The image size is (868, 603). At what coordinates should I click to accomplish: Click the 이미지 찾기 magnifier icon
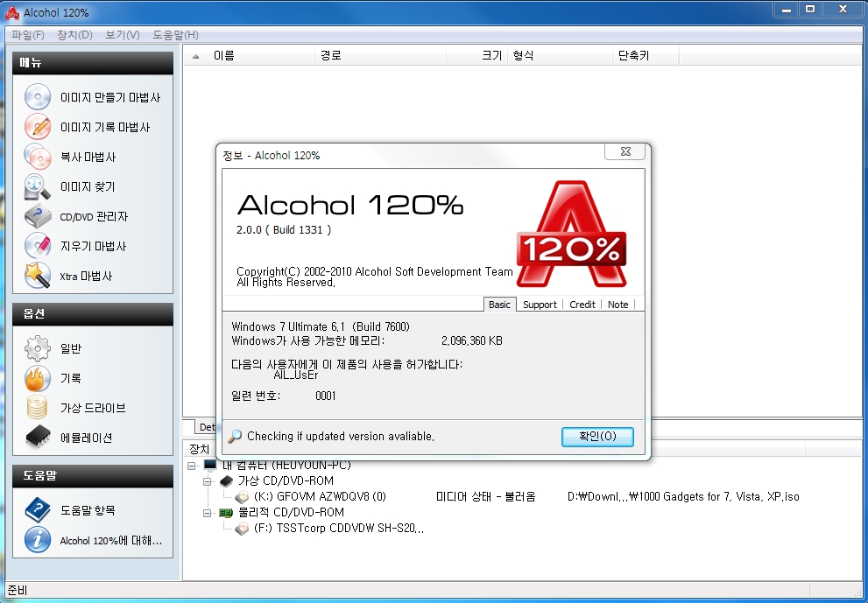pyautogui.click(x=37, y=186)
